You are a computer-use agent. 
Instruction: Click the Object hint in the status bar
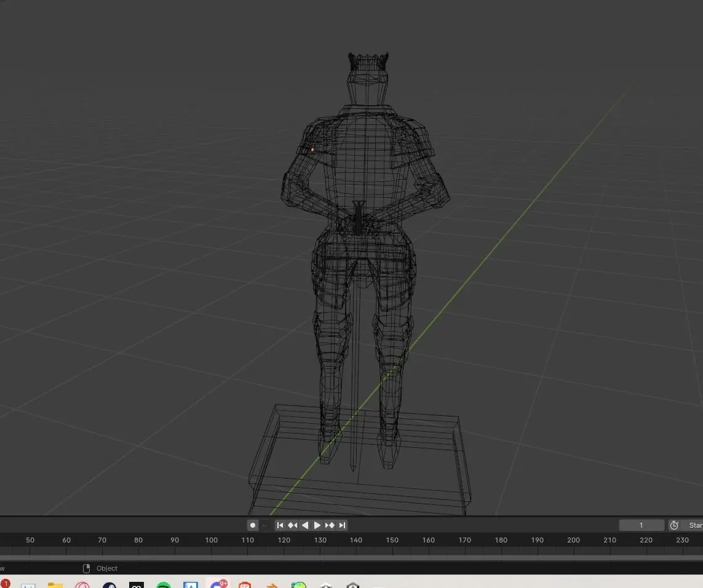(106, 568)
